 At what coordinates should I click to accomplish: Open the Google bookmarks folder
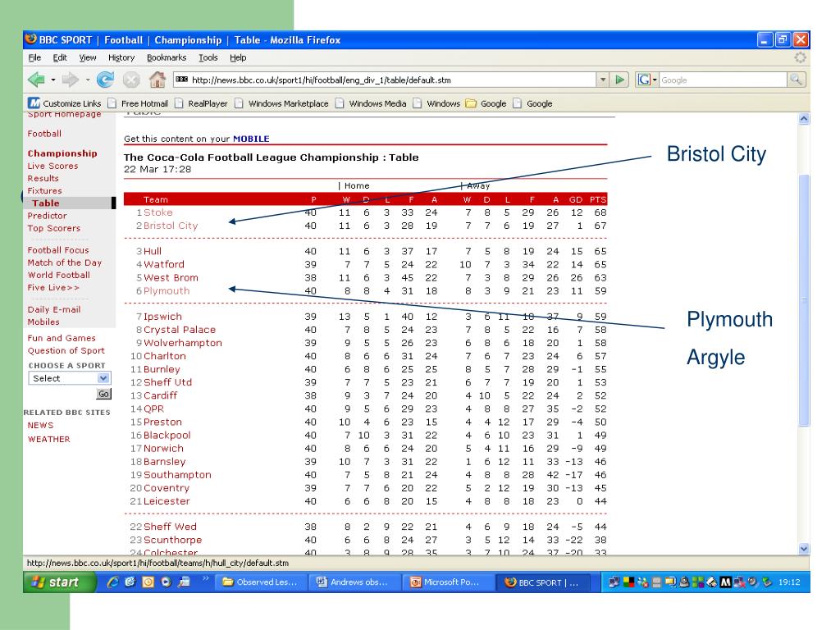[x=486, y=103]
